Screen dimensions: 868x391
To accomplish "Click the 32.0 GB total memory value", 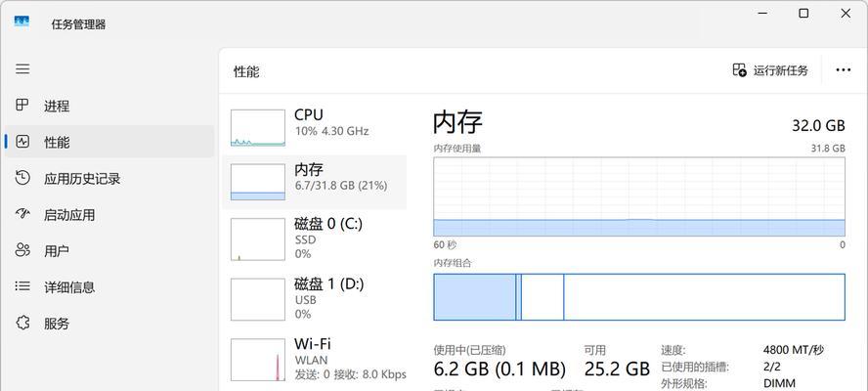I will (819, 126).
